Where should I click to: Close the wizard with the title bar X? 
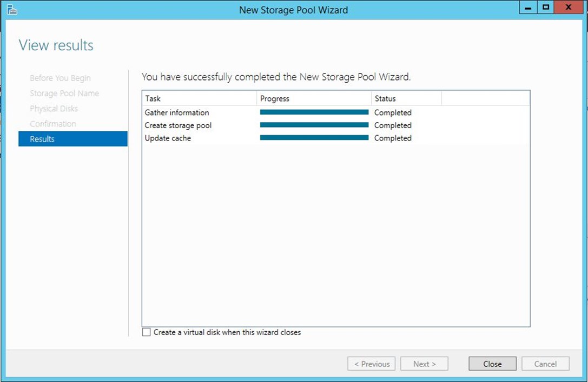568,8
